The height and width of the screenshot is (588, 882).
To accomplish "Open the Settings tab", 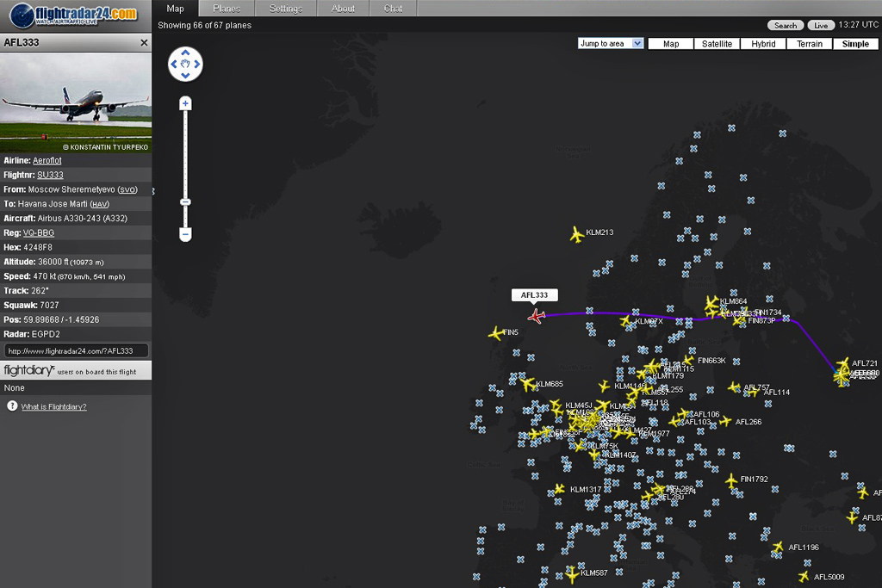I will click(x=285, y=9).
